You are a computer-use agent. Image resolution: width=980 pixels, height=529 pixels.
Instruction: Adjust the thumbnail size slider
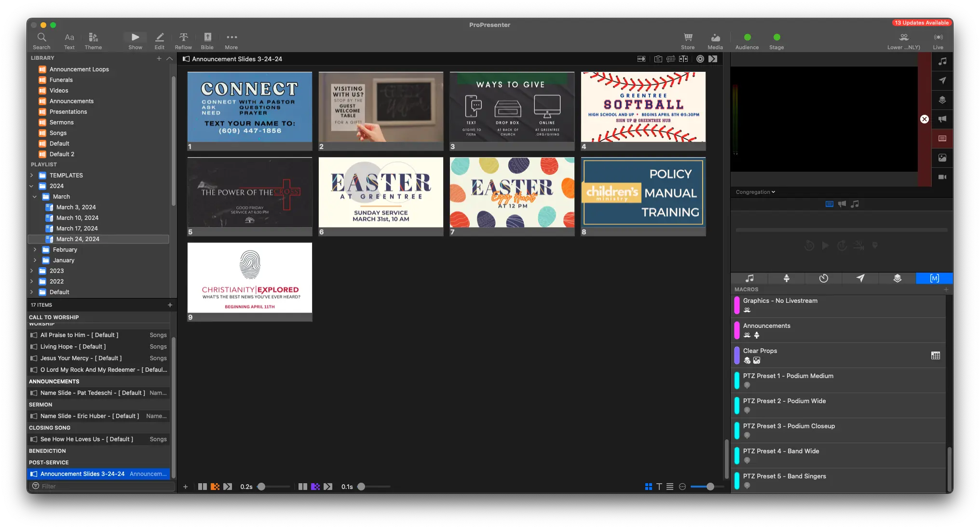point(710,487)
